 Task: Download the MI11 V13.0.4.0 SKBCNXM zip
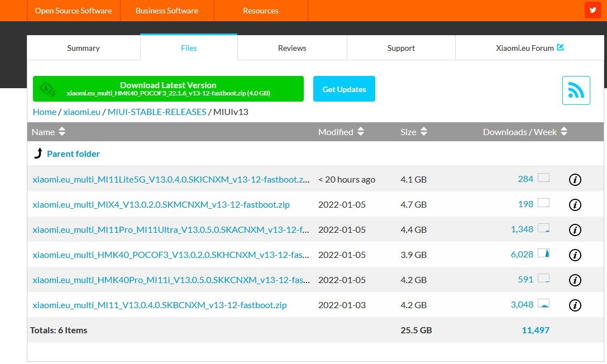tap(160, 305)
